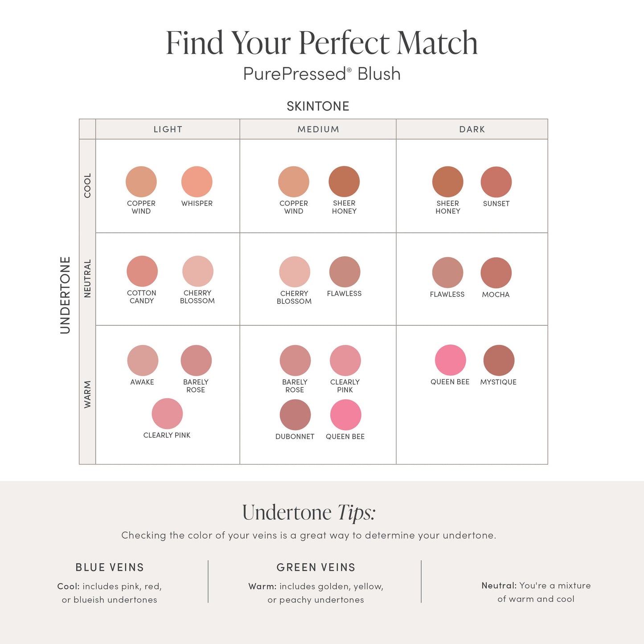This screenshot has width=644, height=644.
Task: Select the Awake color swatch
Action: (143, 361)
